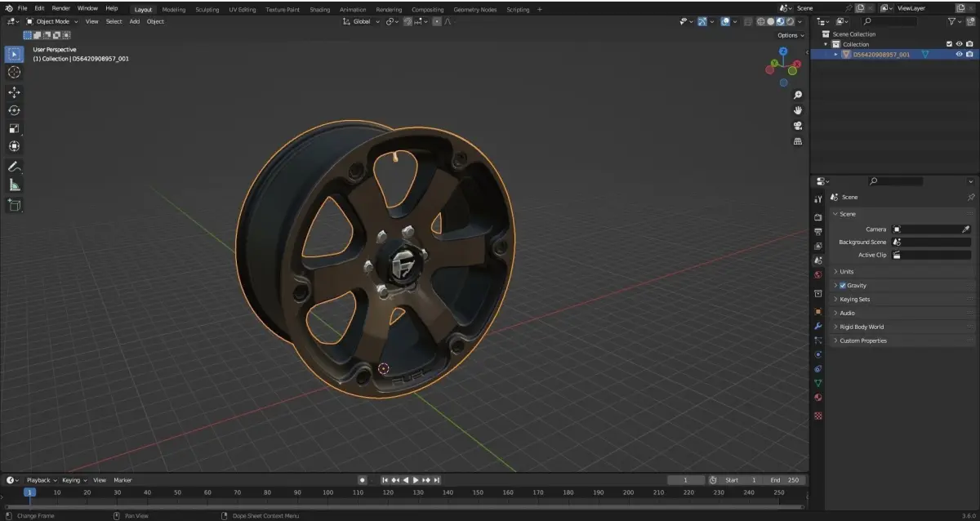
Task: Open Object Data green triangle tab
Action: (818, 383)
